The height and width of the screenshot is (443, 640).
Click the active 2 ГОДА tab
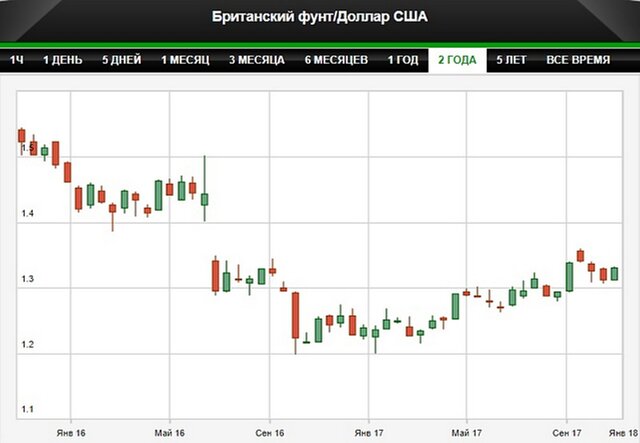pyautogui.click(x=457, y=60)
